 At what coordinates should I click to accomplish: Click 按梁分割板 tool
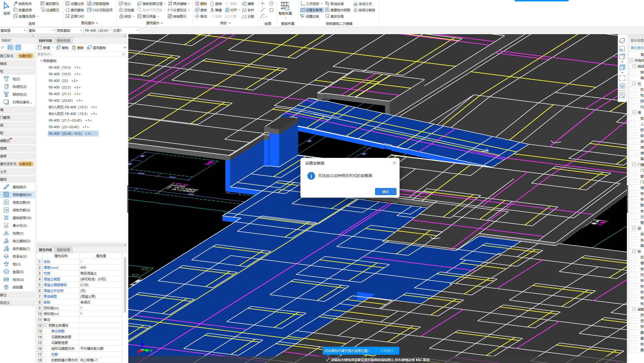click(x=364, y=10)
